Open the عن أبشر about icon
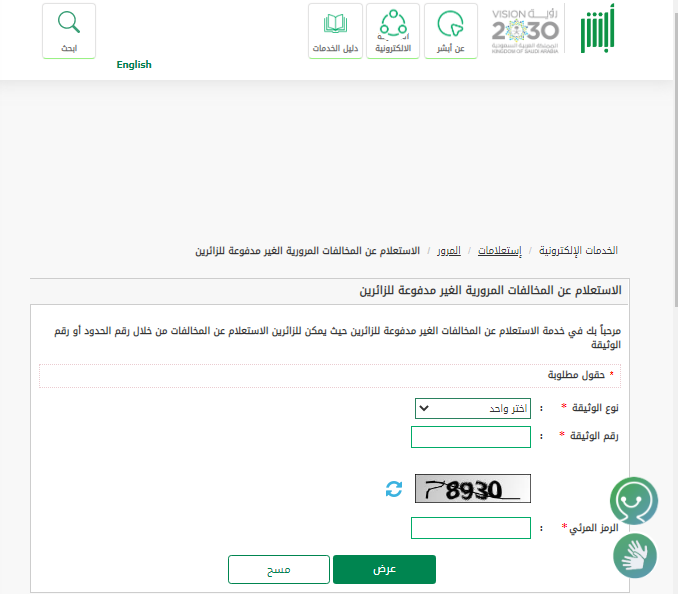678x594 pixels. pos(451,31)
